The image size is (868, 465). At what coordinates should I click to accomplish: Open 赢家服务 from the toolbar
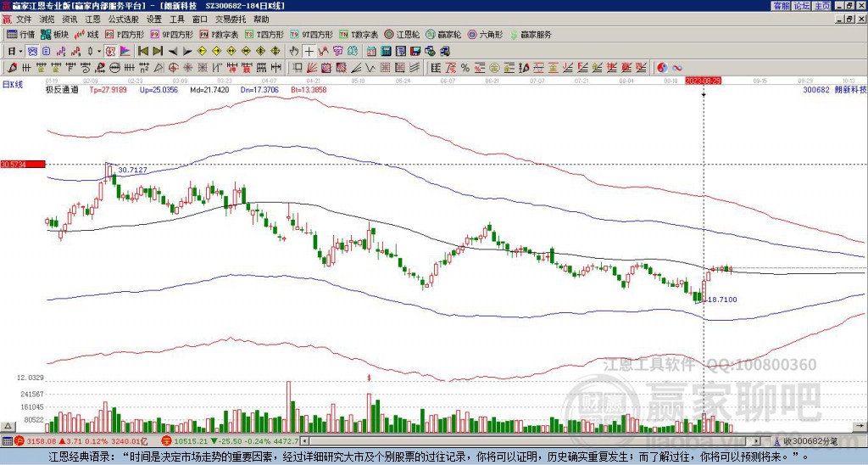pos(531,34)
